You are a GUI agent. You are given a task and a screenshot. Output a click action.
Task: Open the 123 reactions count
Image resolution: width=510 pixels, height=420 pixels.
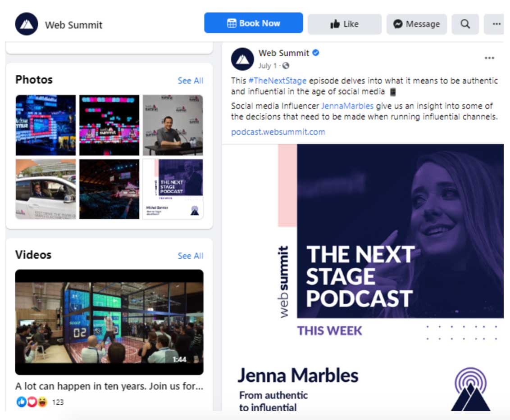58,402
